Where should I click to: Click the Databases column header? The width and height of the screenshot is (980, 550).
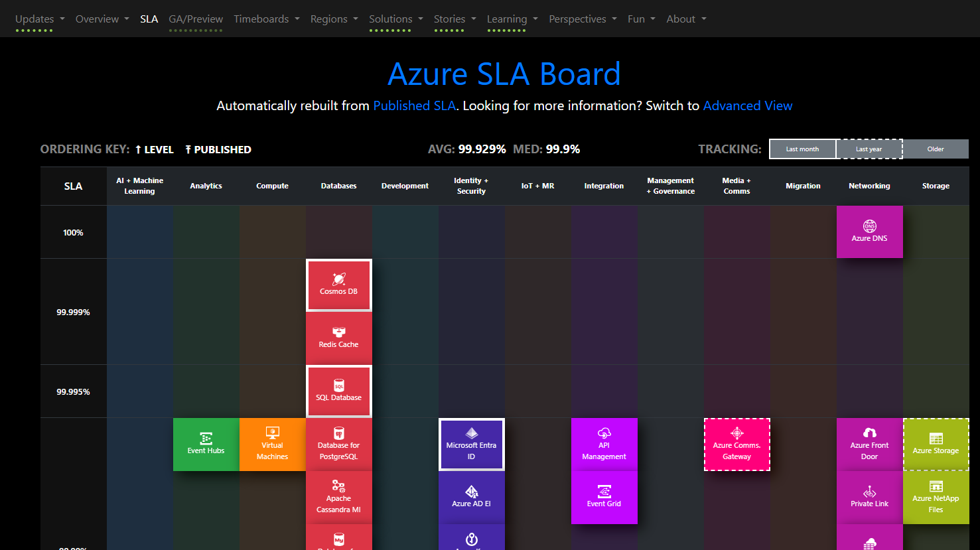click(338, 186)
